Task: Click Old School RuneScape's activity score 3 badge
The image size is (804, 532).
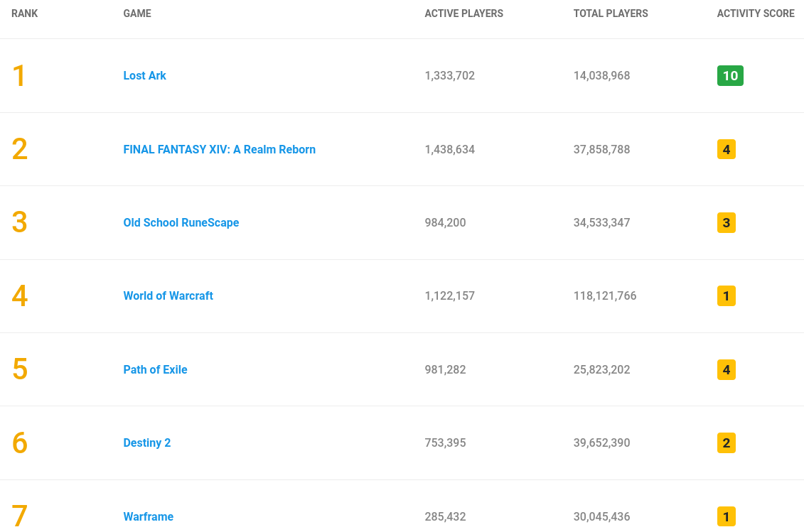Action: coord(726,222)
